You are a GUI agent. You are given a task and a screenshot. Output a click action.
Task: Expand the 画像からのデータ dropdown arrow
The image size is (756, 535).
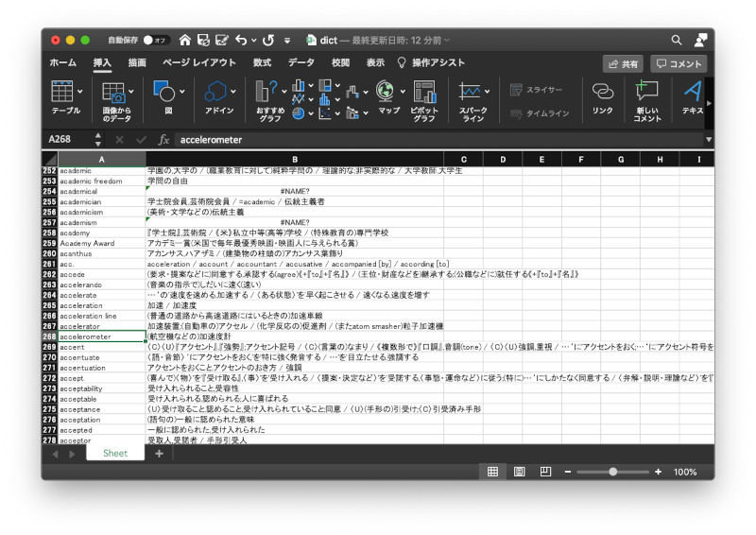(x=131, y=91)
